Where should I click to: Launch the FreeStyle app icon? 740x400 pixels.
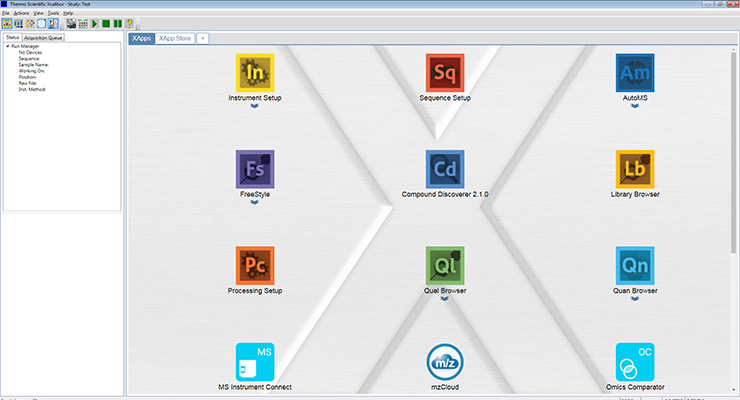(255, 169)
